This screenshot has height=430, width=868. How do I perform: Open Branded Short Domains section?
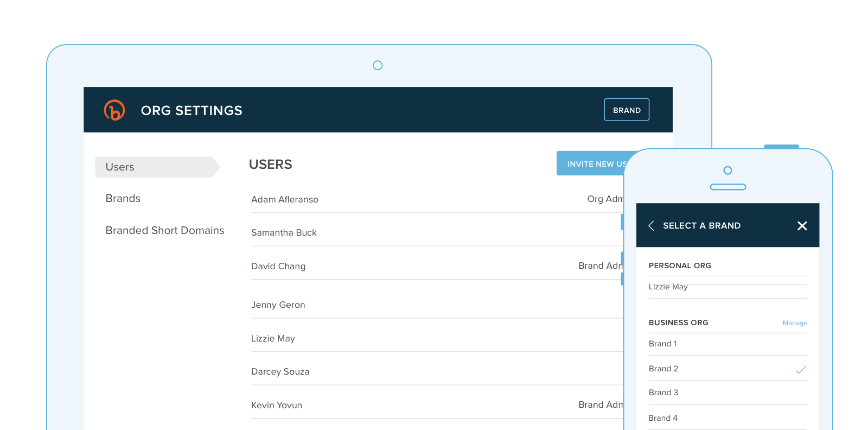tap(165, 231)
